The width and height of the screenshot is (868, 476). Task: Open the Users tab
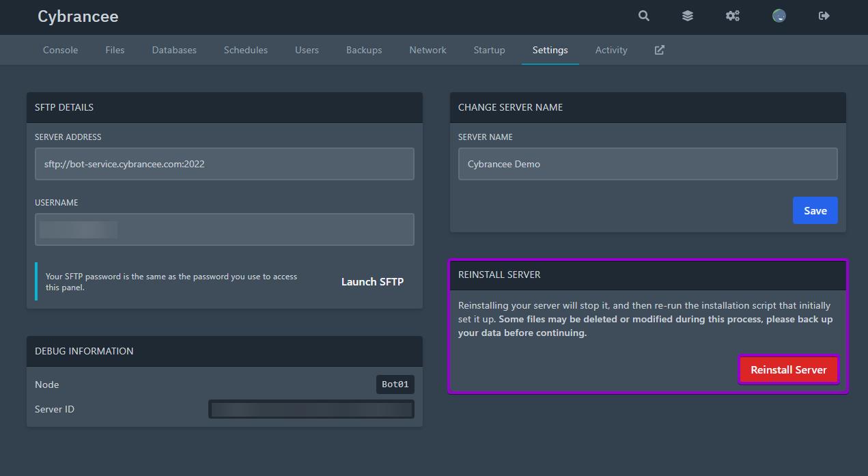tap(307, 50)
